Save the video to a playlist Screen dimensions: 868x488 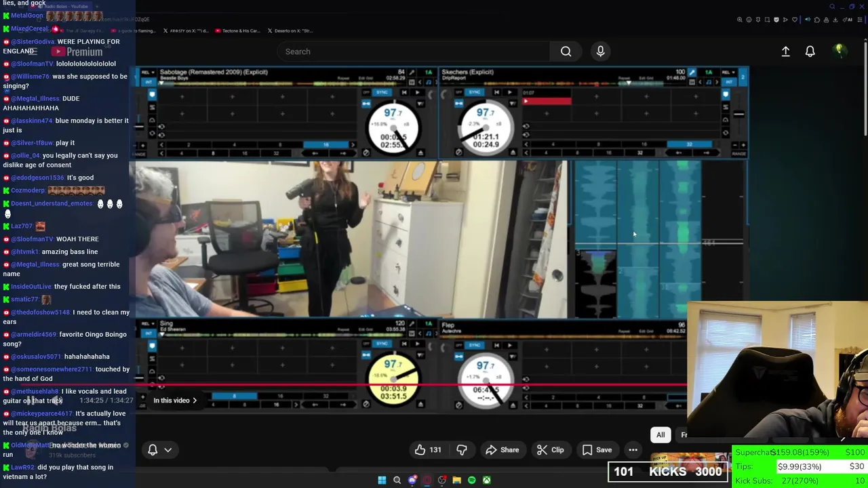pyautogui.click(x=597, y=450)
